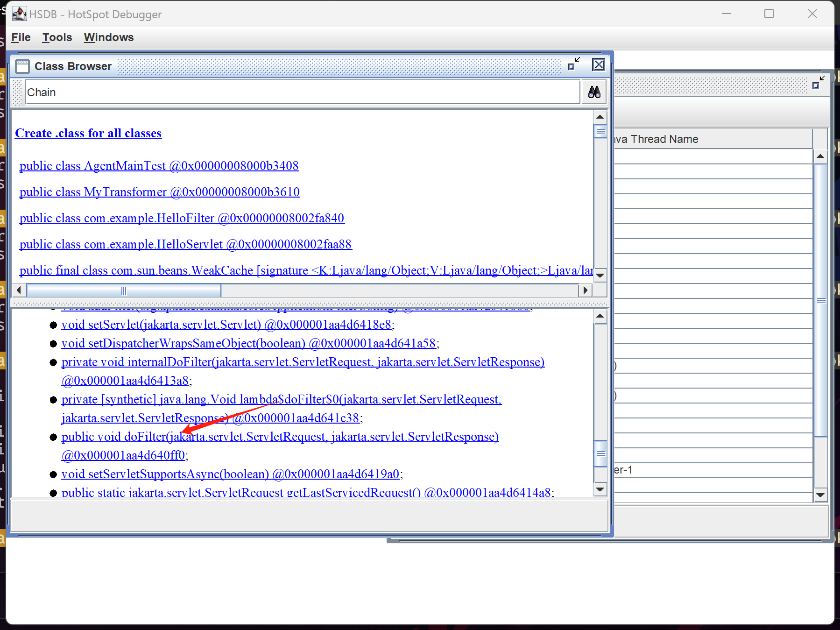Close the Class Browser internal frame
Image resolution: width=840 pixels, height=630 pixels.
(598, 65)
